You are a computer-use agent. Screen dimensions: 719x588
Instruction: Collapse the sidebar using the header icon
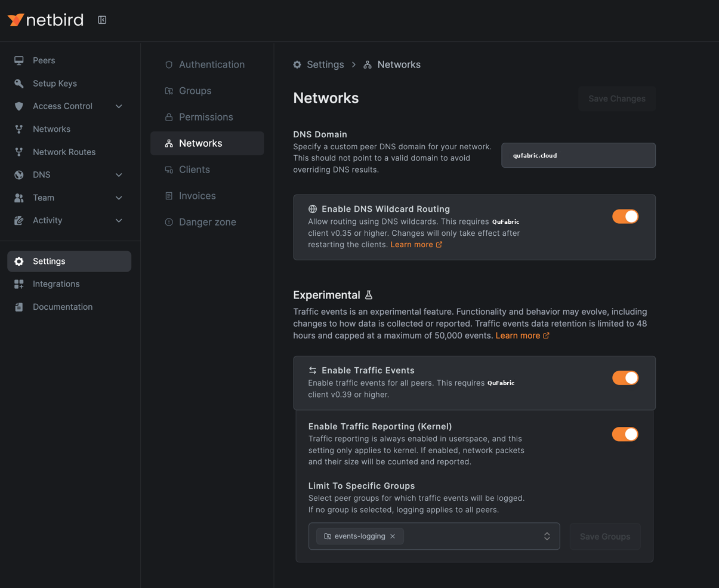(101, 19)
